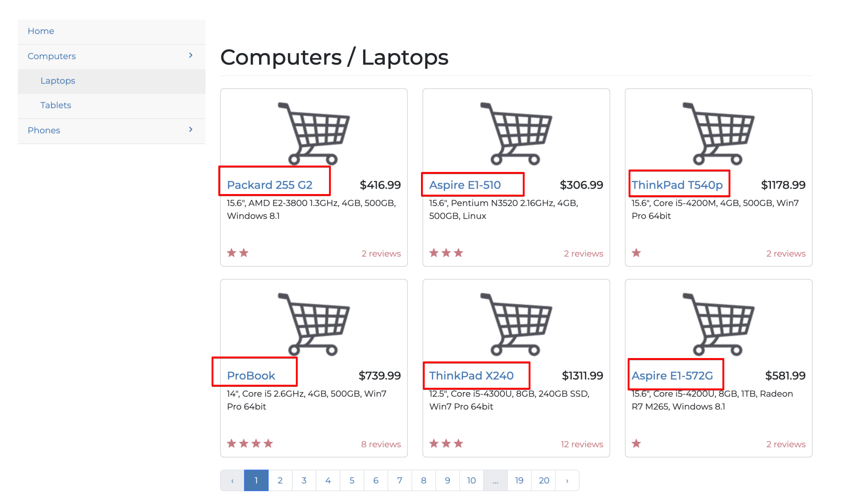Click the third star in ThinkPad X240's rating
842x504 pixels.
458,443
